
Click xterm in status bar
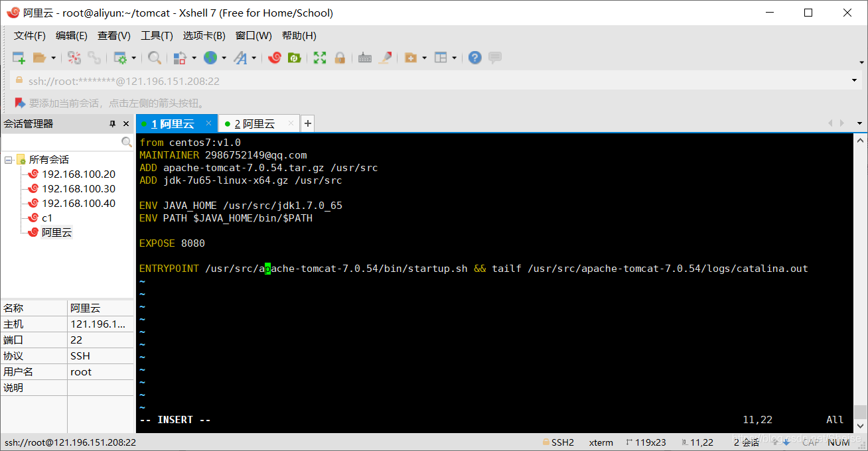pos(601,442)
